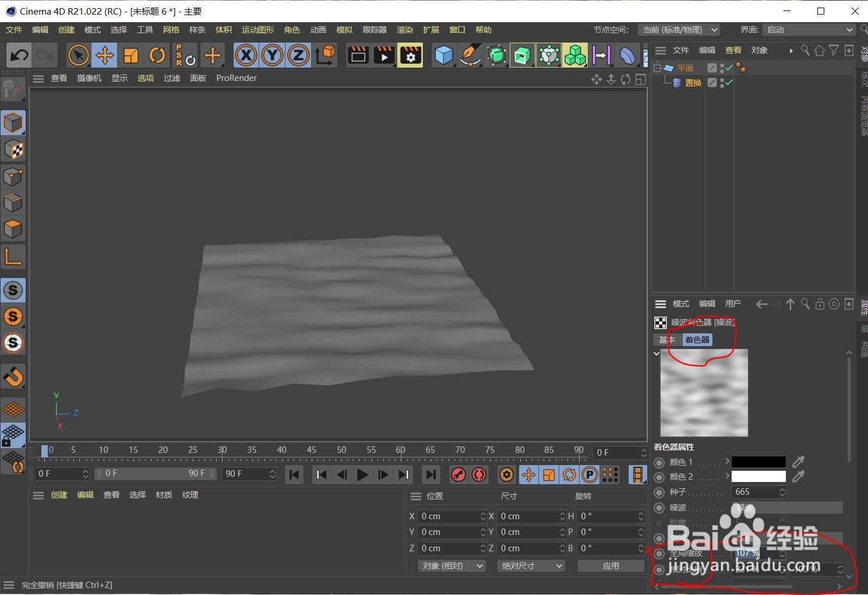Click the Render View icon
Viewport: 868px width, 595px height.
pyautogui.click(x=358, y=55)
